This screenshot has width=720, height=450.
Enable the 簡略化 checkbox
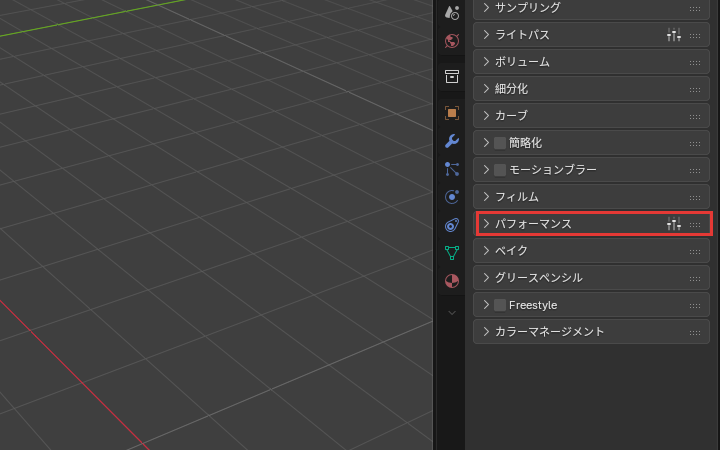click(500, 143)
